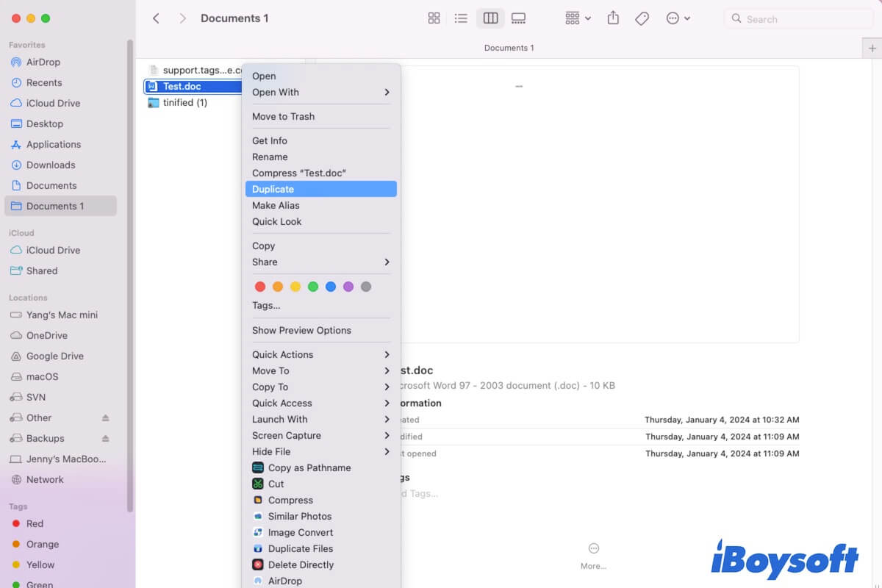Image resolution: width=882 pixels, height=588 pixels.
Task: Switch to gallery view
Action: point(518,18)
